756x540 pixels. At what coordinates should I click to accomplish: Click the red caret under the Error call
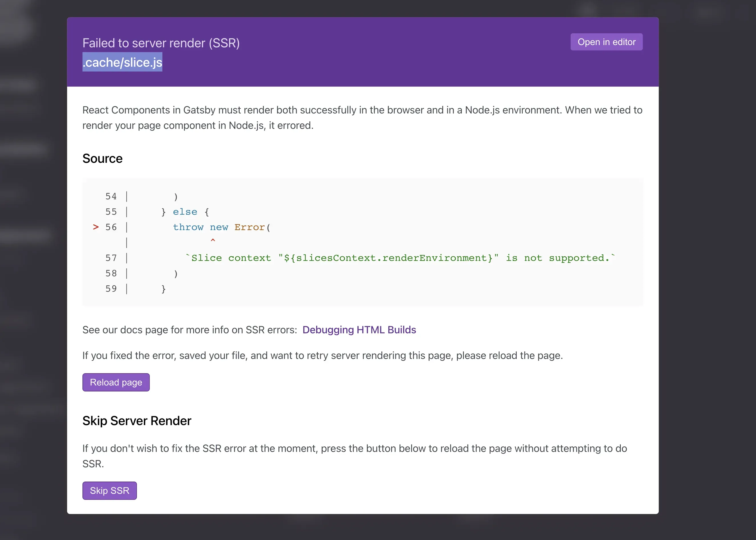tap(213, 240)
